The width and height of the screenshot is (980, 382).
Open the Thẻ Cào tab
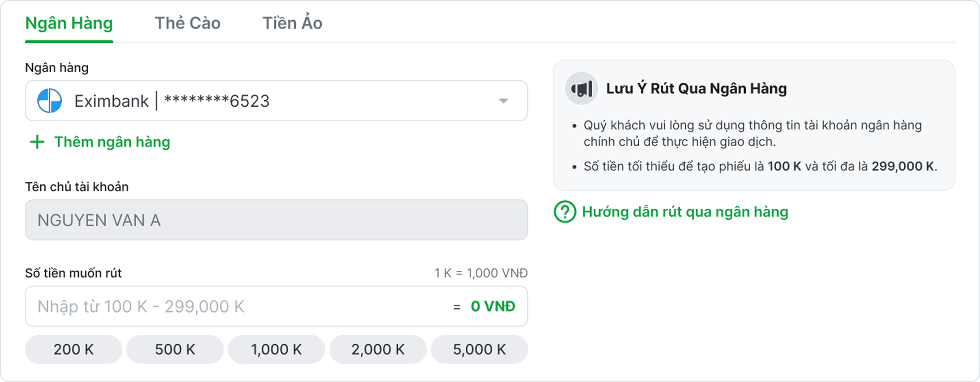click(x=188, y=23)
